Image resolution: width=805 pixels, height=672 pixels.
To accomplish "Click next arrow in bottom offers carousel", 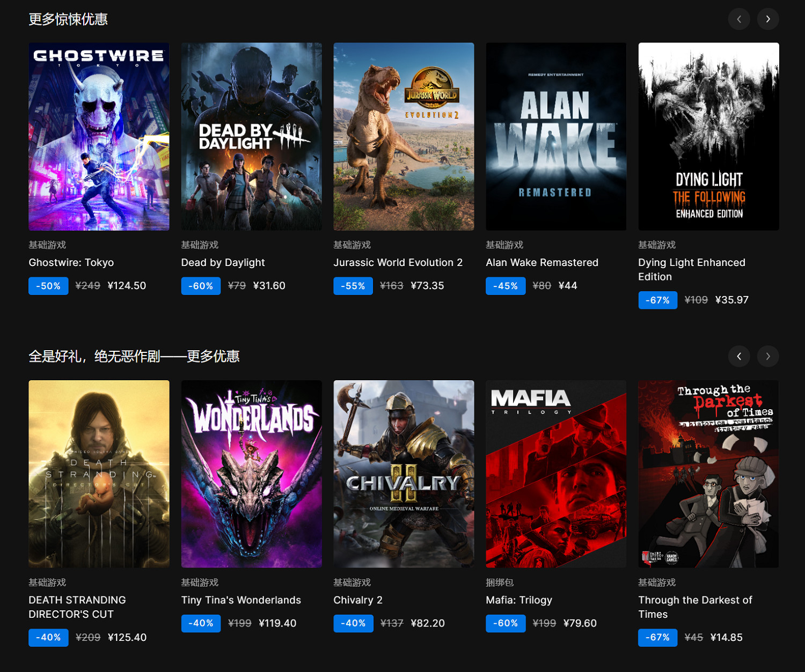I will pyautogui.click(x=768, y=357).
